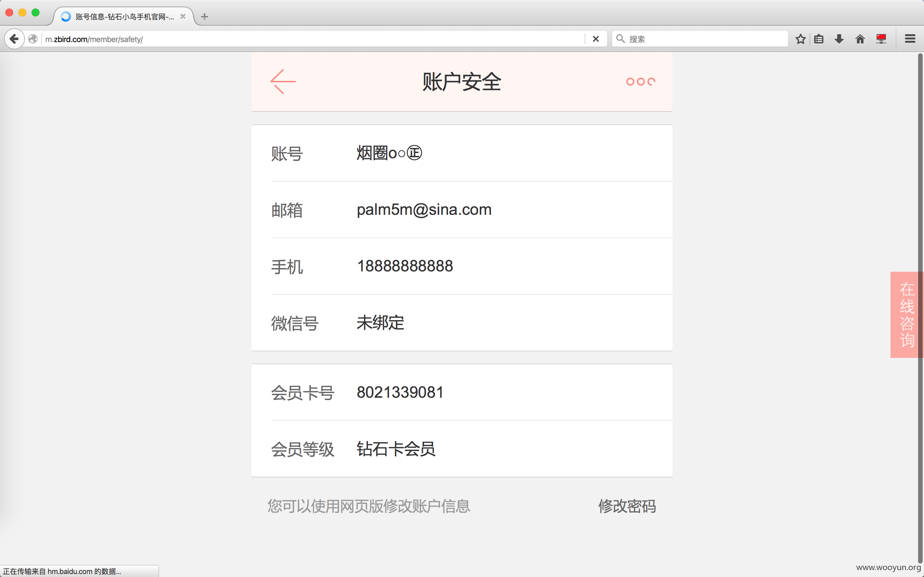Open the three-circle more menu in header
This screenshot has width=924, height=577.
tap(641, 82)
